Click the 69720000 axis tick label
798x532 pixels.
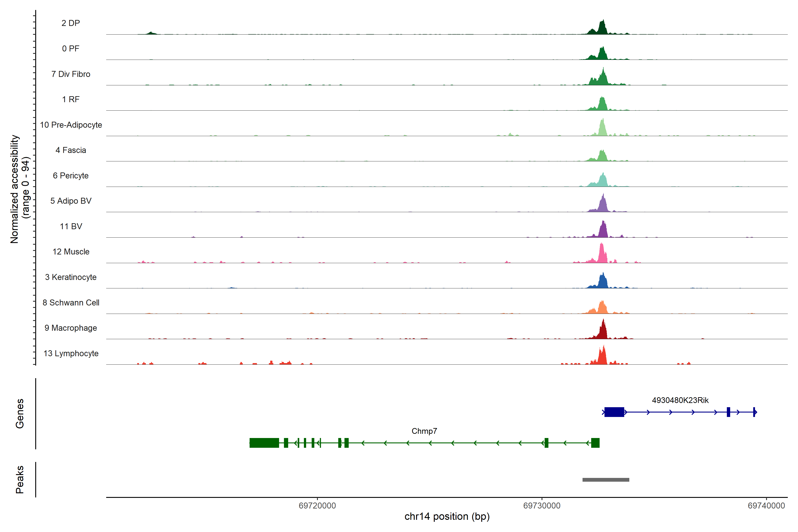[x=317, y=506]
